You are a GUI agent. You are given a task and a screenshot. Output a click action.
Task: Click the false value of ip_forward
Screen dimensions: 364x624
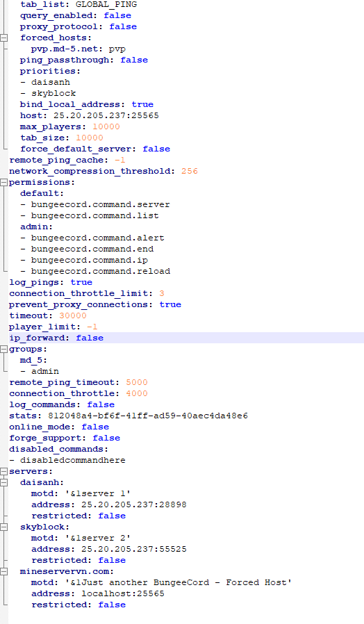point(90,338)
